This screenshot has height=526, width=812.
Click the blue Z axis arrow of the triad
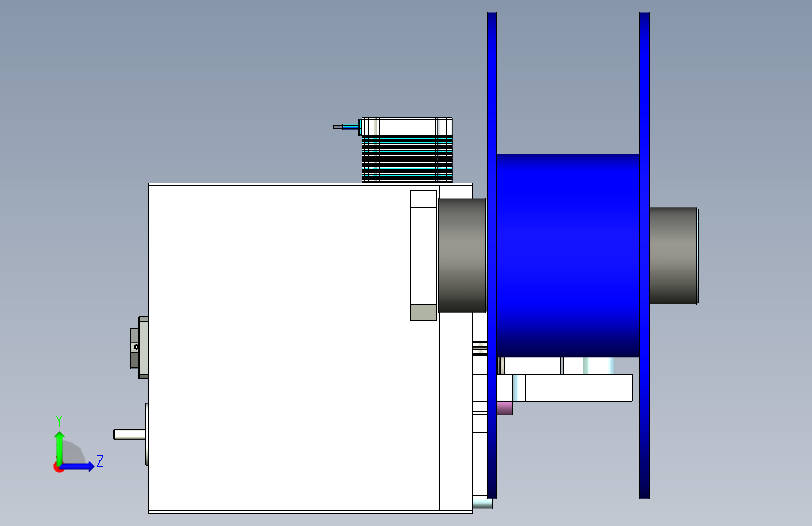pos(78,466)
